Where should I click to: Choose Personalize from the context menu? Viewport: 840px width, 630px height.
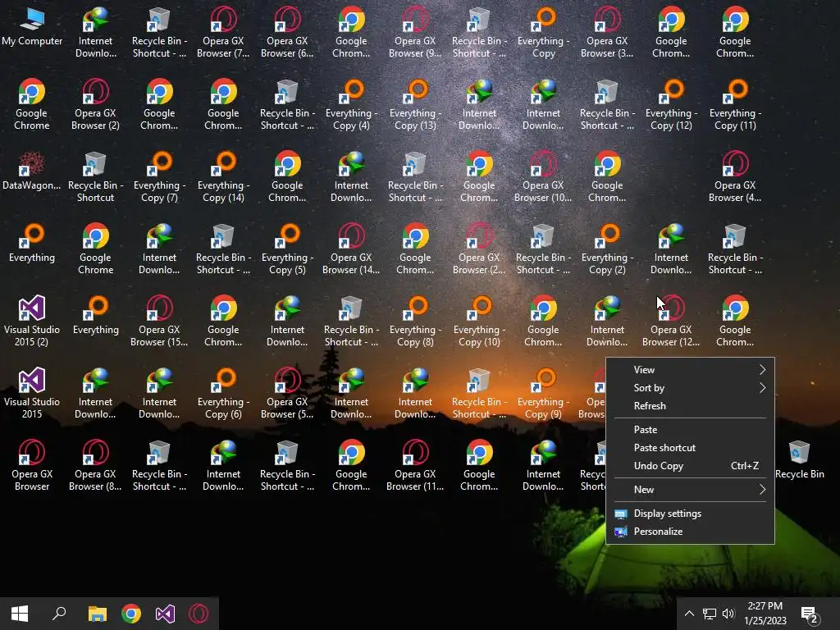[x=690, y=532]
